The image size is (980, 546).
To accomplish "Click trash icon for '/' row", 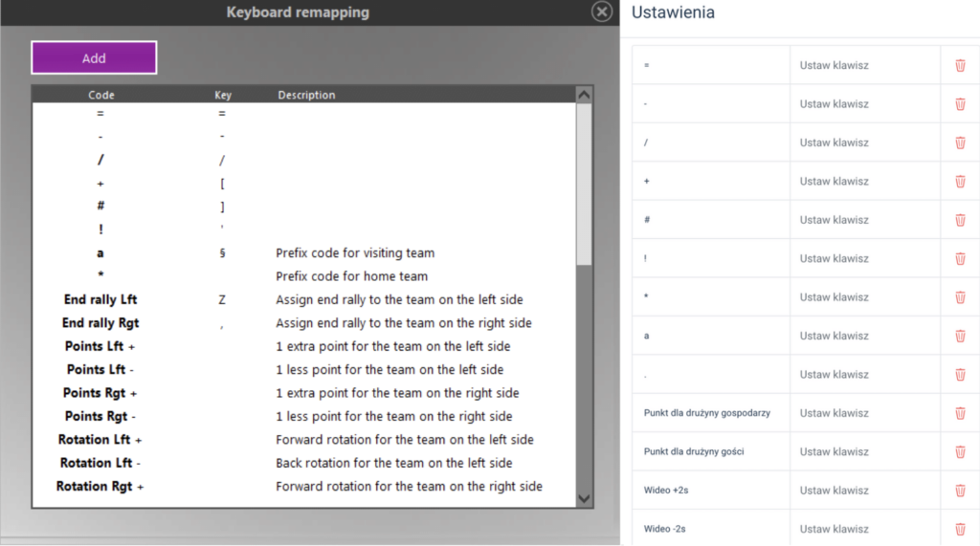I will [960, 142].
